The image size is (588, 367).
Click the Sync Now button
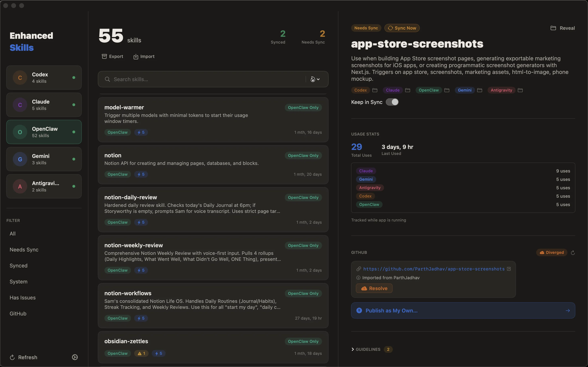[x=402, y=28]
